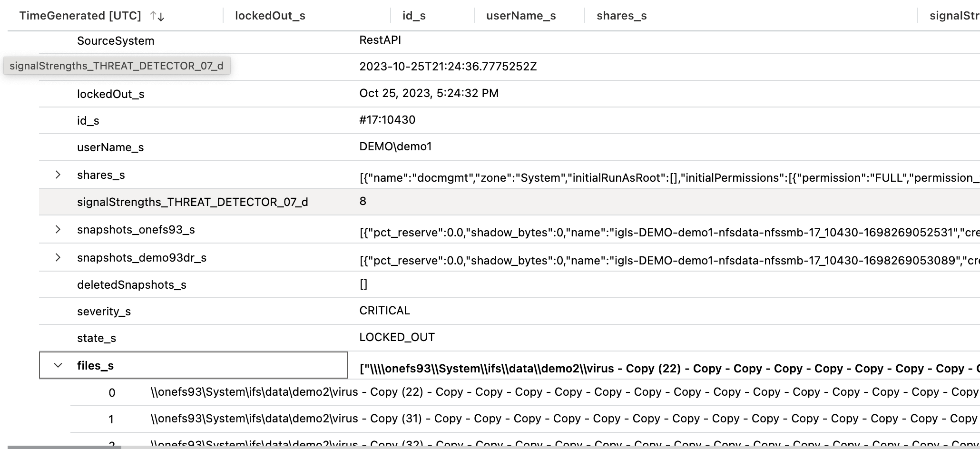This screenshot has height=449, width=980.
Task: Click the signalStr column header
Action: (953, 16)
